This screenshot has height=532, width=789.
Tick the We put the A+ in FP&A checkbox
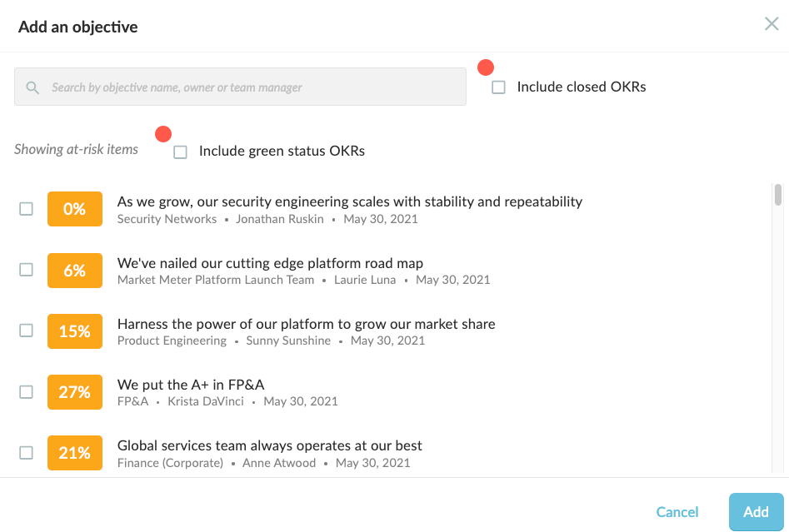26,391
